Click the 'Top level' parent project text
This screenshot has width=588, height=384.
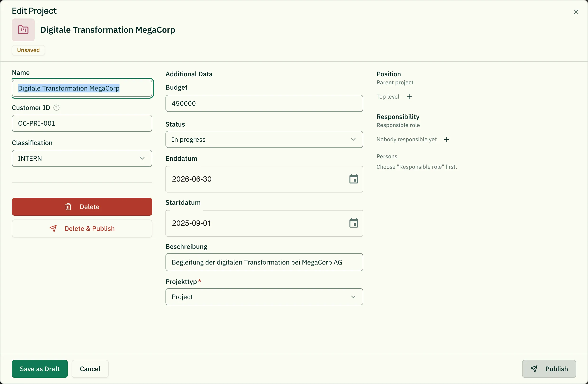tap(388, 96)
